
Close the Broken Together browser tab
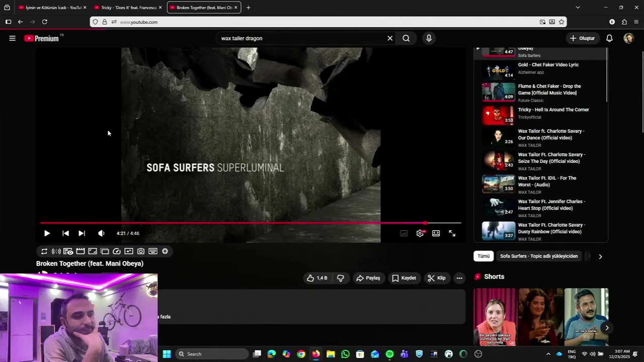(235, 8)
